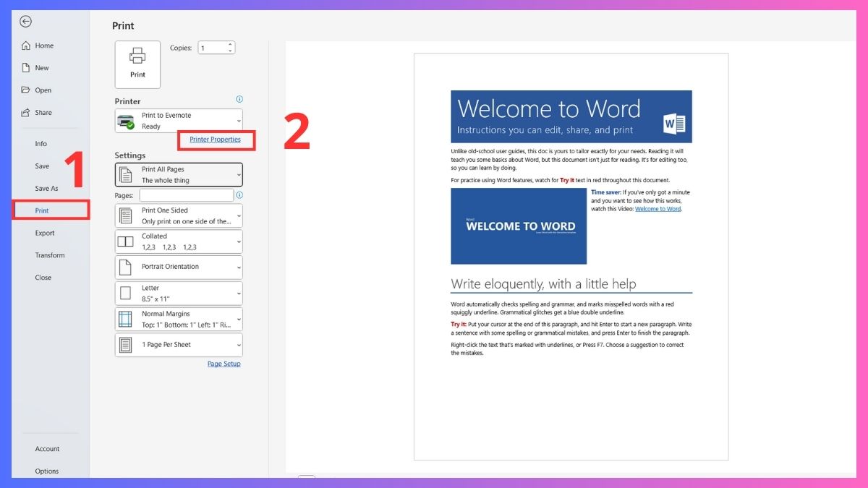Decrease copies with the down arrow
The height and width of the screenshot is (488, 868).
230,51
